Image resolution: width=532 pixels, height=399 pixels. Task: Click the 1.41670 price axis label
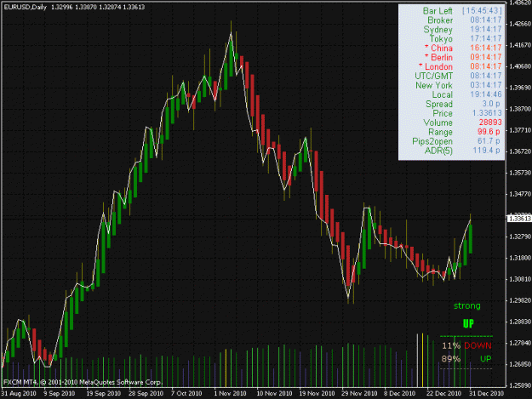tap(520, 45)
